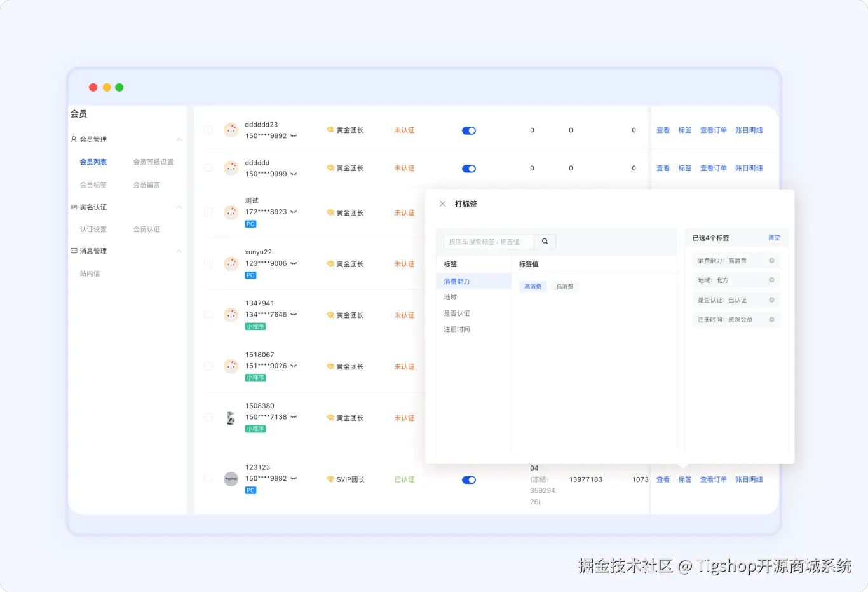Check the row checkbox for 123123
This screenshot has height=592, width=868.
208,479
